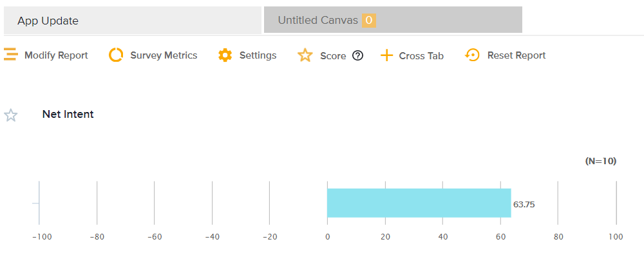
Task: Click the Untitled Canvas count badge
Action: (368, 21)
